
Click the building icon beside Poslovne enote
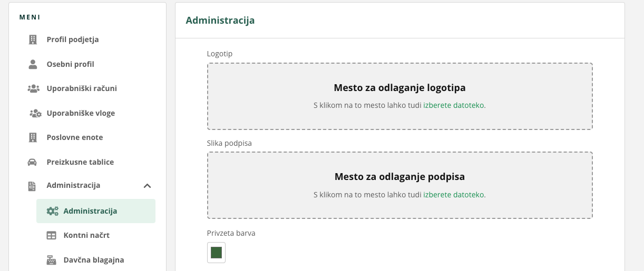click(33, 137)
